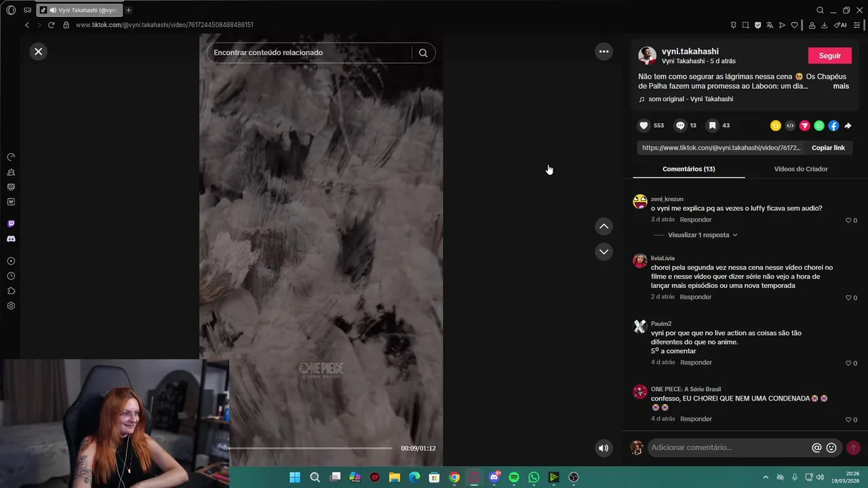The image size is (868, 488).
Task: Go to next video with down arrow
Action: [604, 251]
